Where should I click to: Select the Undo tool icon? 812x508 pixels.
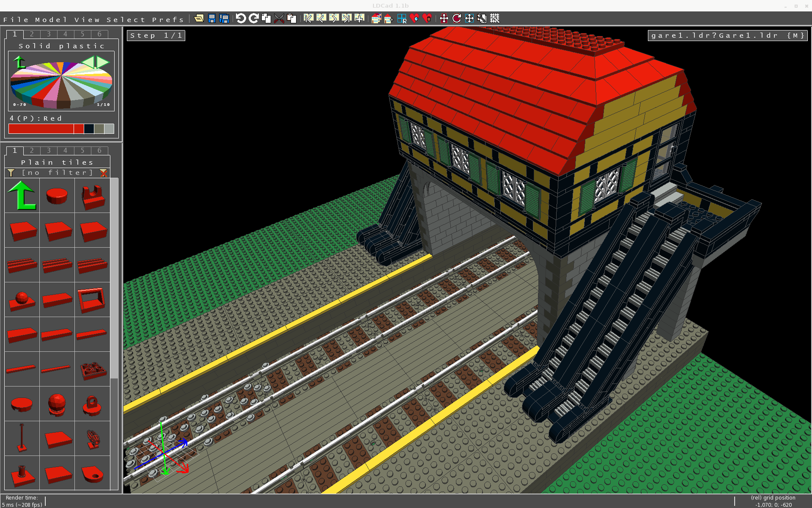point(241,19)
